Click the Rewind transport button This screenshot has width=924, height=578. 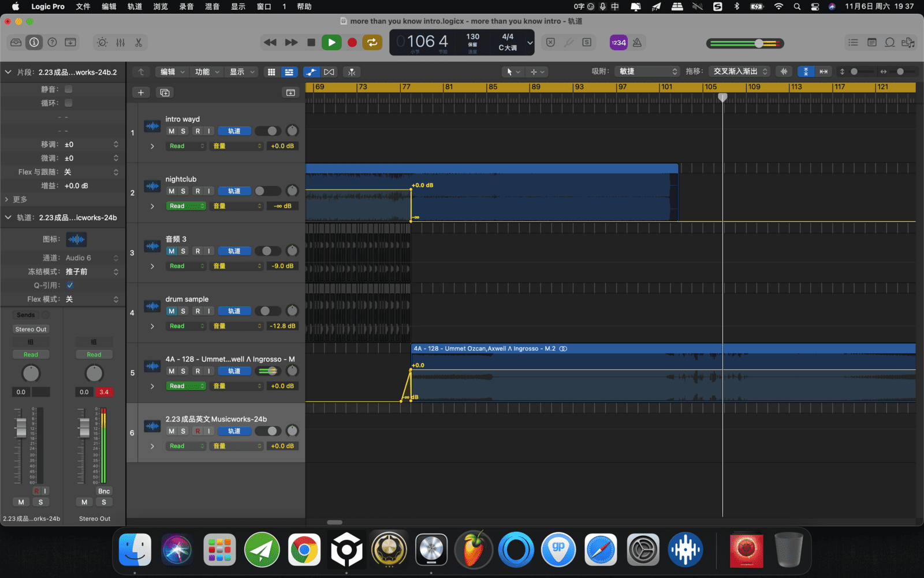[x=270, y=42]
